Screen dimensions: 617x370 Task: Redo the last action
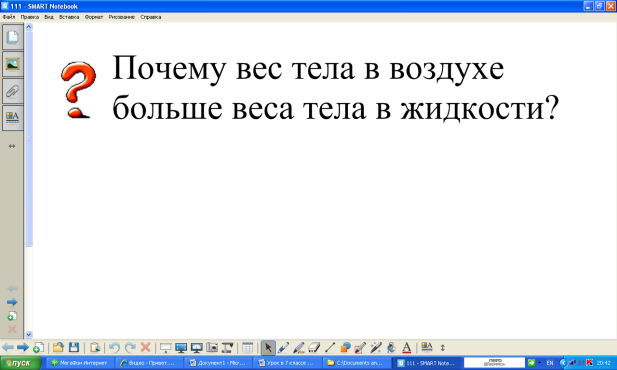130,348
